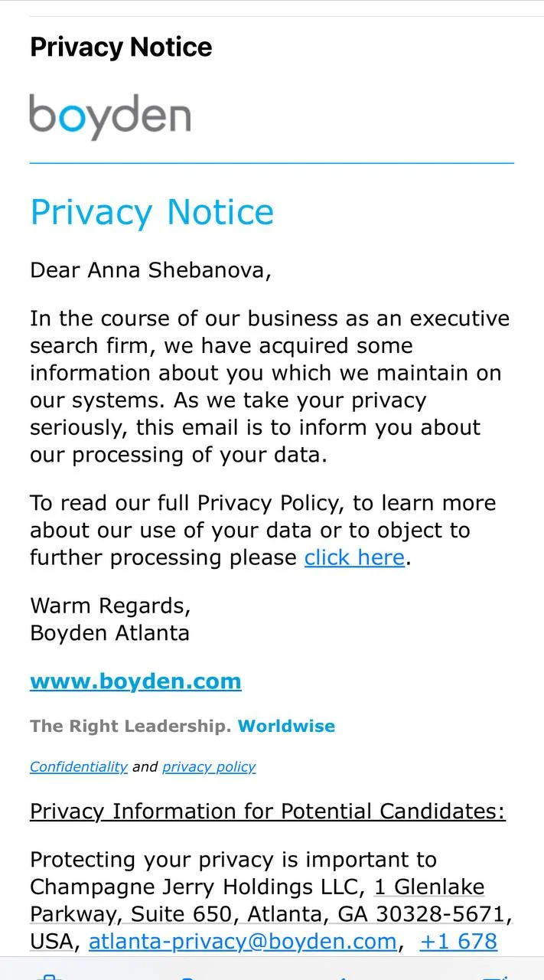Tap the 'Champagne Jerry Holdings LLC' text
The height and width of the screenshot is (980, 544).
point(194,887)
